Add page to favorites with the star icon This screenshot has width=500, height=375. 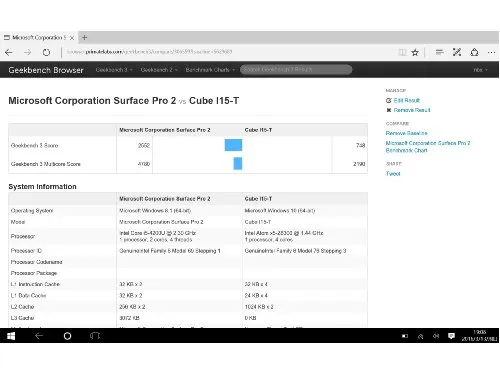[415, 52]
